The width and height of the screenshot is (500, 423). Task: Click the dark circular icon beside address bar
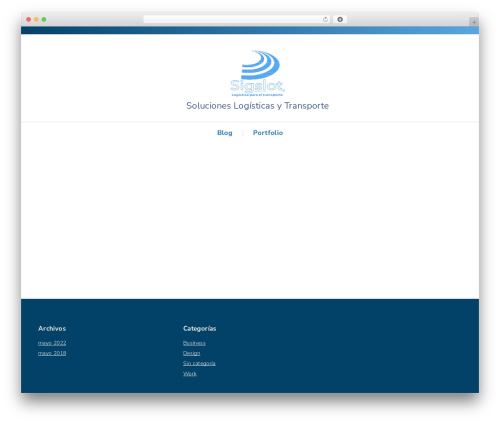pyautogui.click(x=340, y=19)
